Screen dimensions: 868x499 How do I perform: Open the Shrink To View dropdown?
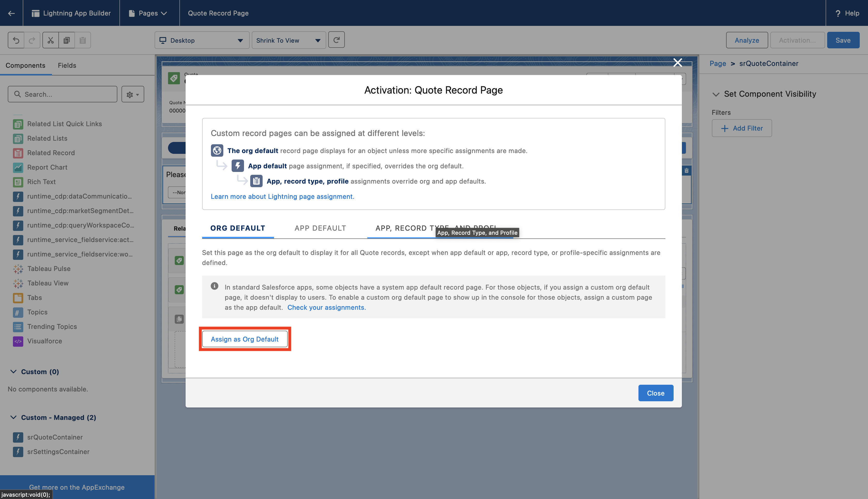(x=288, y=40)
